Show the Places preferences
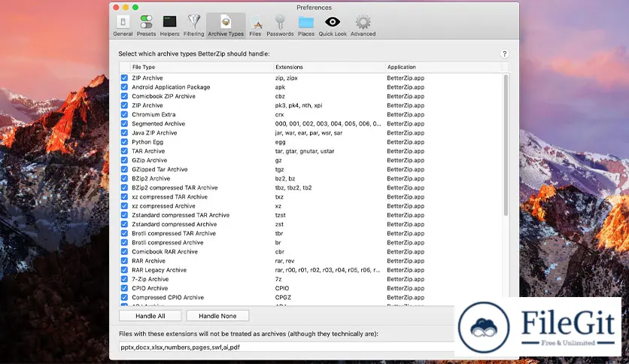This screenshot has height=364, width=629. [306, 26]
